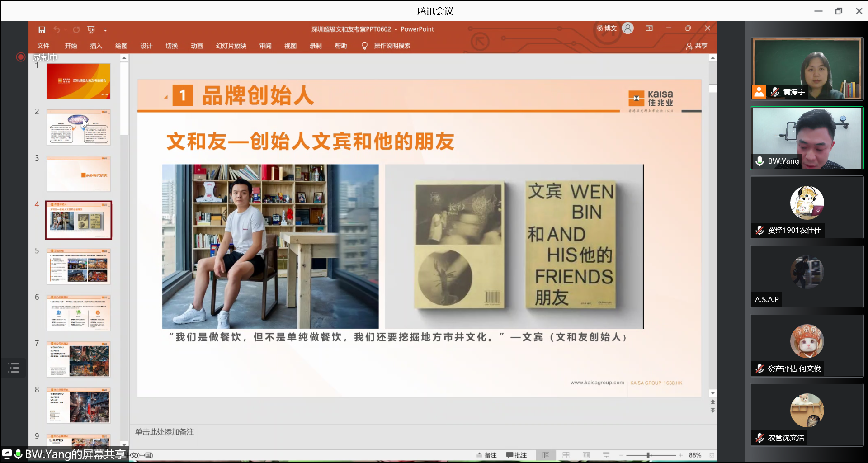The image size is (868, 463).
Task: Open the 切换 ribbon tab
Action: [x=172, y=46]
